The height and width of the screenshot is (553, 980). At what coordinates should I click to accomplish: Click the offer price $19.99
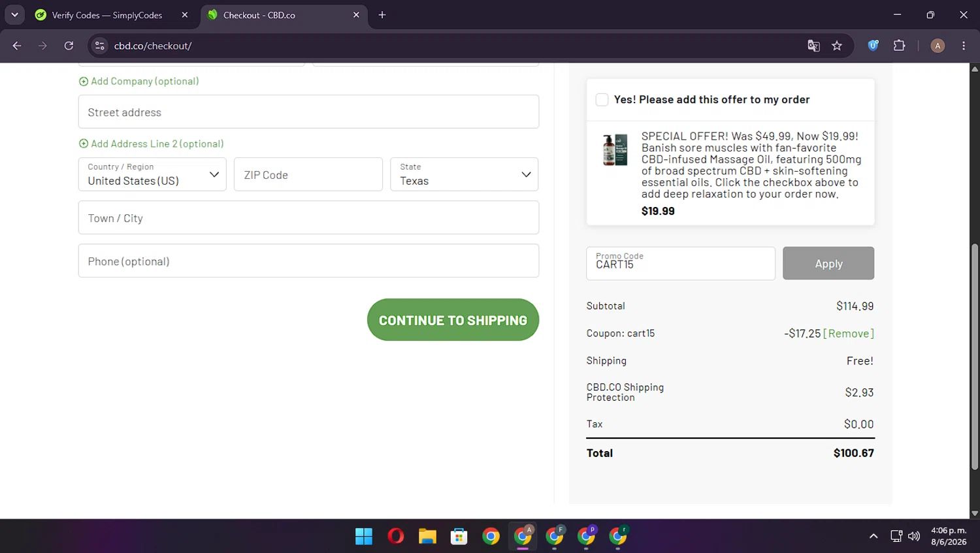tap(658, 211)
